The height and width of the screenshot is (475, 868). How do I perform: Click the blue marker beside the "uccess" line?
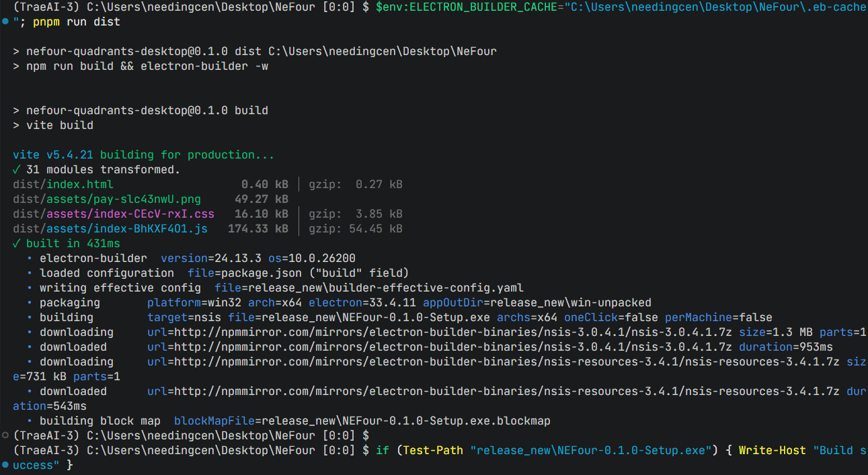coord(5,465)
